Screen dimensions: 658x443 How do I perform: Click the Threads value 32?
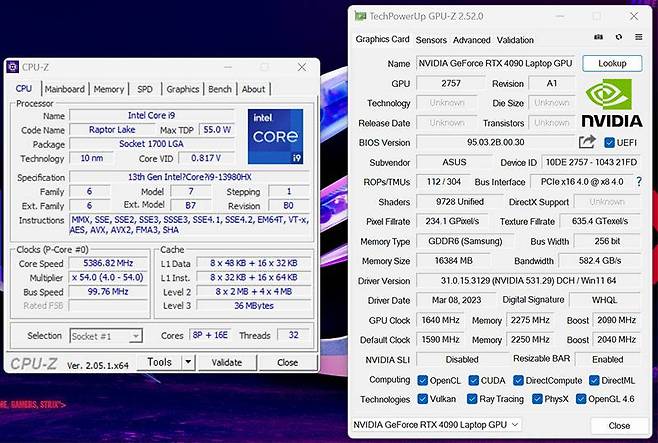(293, 335)
